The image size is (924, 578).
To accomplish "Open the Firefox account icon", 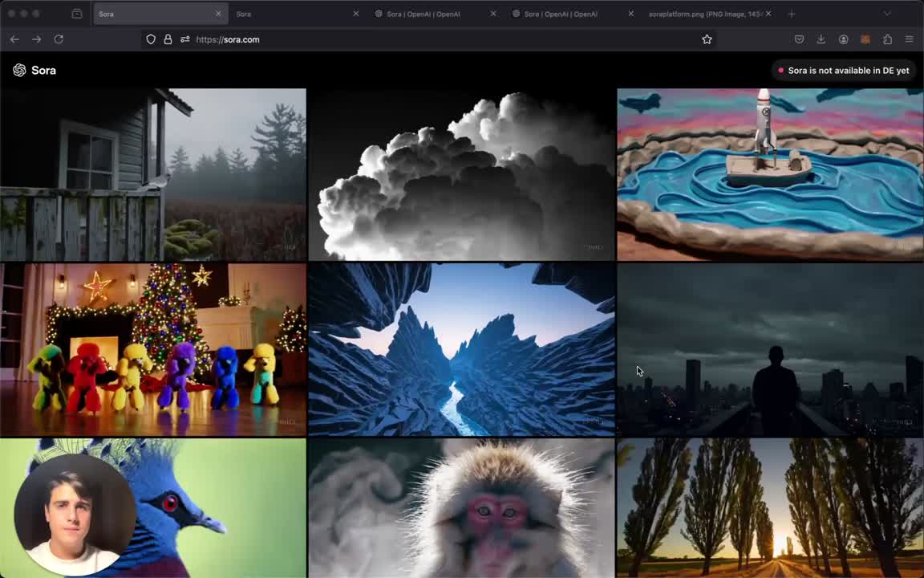I will (843, 39).
